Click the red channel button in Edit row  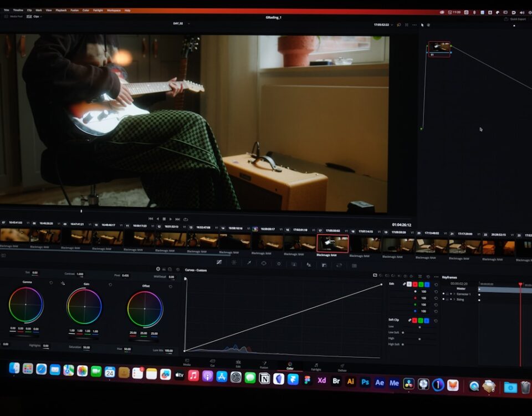tap(415, 284)
